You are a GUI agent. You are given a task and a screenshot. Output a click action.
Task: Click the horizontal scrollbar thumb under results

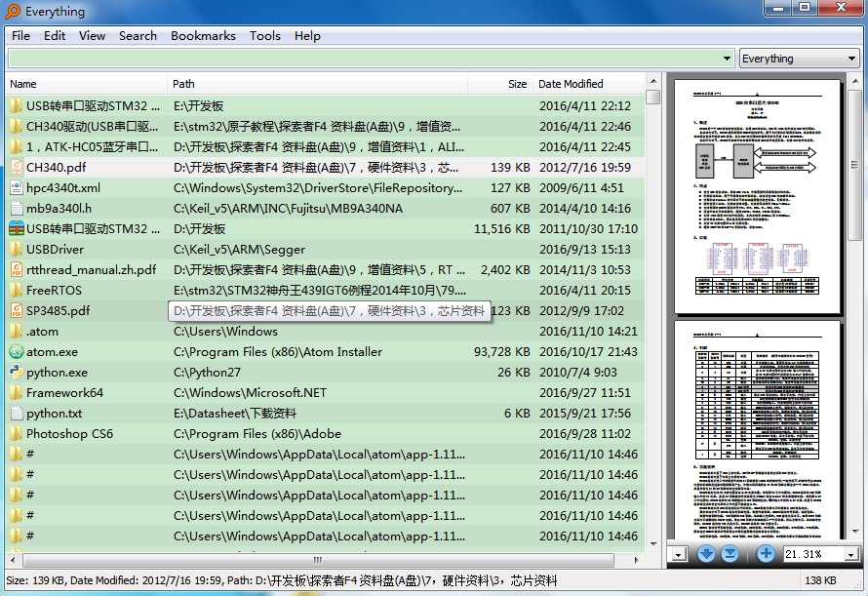pyautogui.click(x=318, y=560)
